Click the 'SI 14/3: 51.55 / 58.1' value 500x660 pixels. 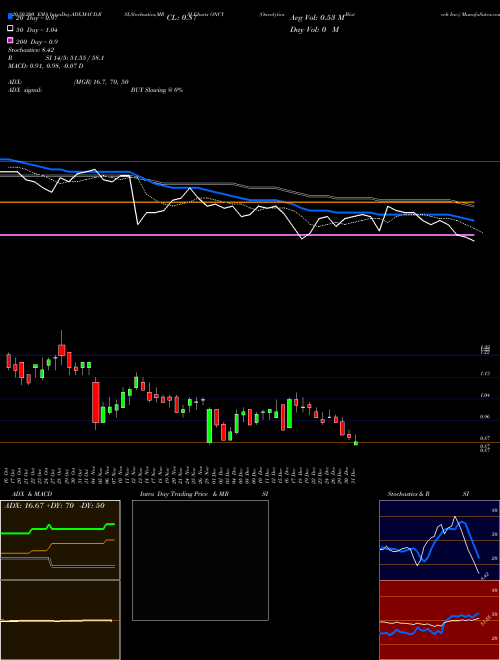tap(73, 58)
